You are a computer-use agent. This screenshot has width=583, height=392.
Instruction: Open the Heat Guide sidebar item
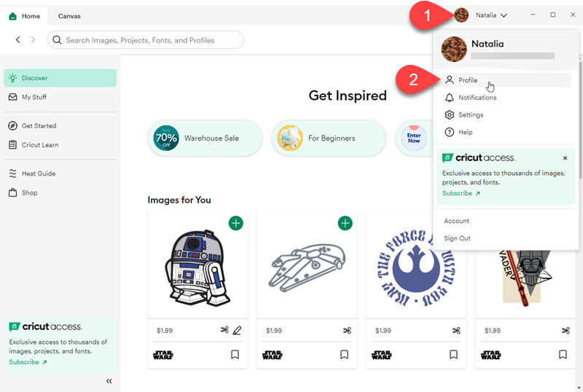[x=39, y=173]
